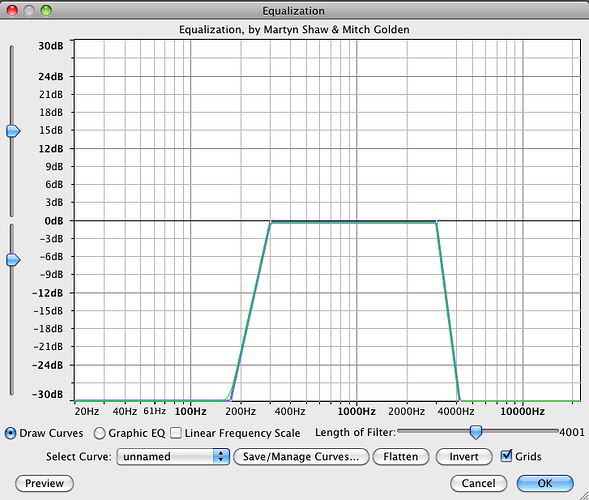Screen dimensions: 589x500
Task: Click the 200Hz frequency label
Action: point(240,412)
